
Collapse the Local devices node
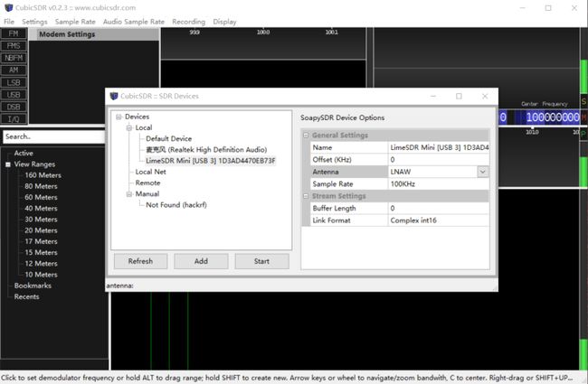point(129,127)
